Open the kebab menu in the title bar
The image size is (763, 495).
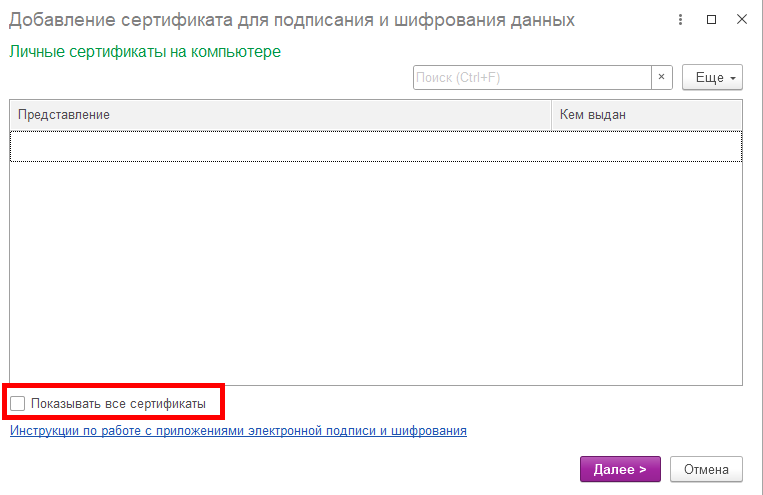pos(681,20)
